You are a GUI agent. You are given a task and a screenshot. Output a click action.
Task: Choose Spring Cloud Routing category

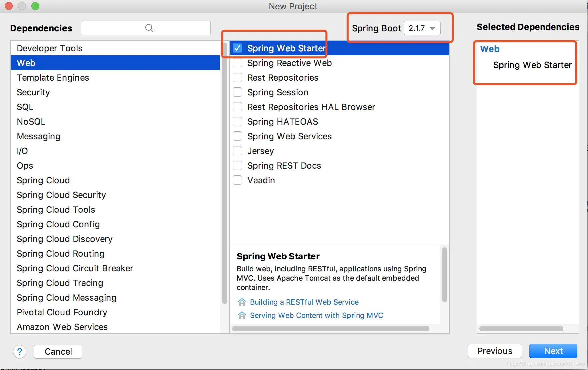[x=115, y=254]
